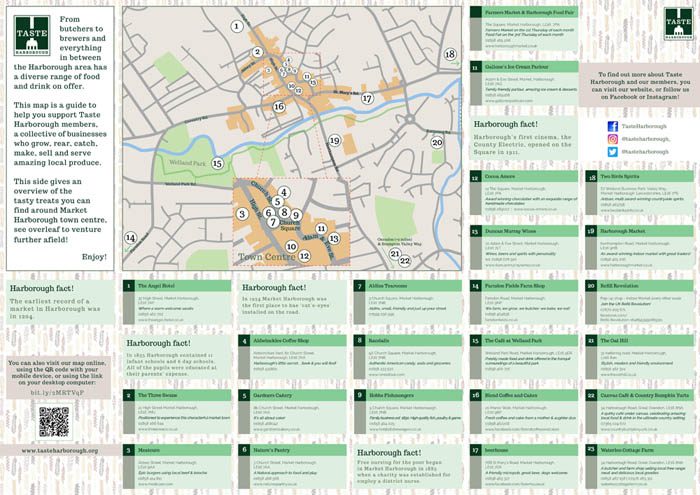
Task: Select large marker 11 in the Town Centre inset
Action: tap(321, 229)
